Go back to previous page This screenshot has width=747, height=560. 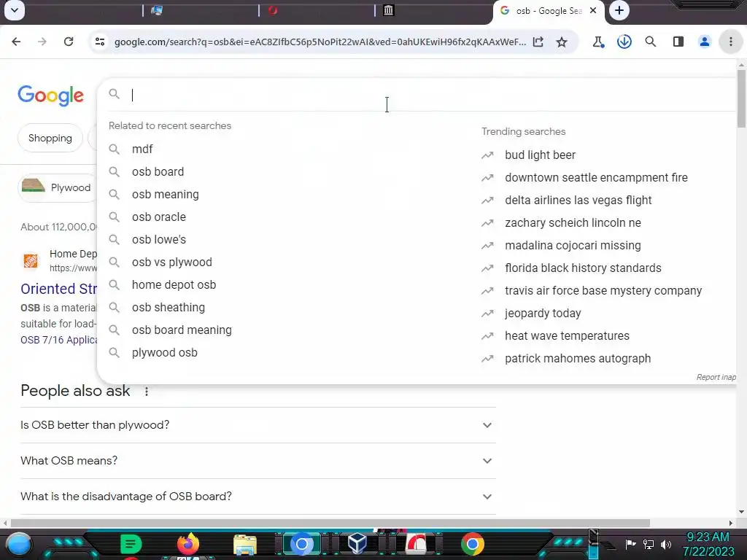[x=16, y=42]
